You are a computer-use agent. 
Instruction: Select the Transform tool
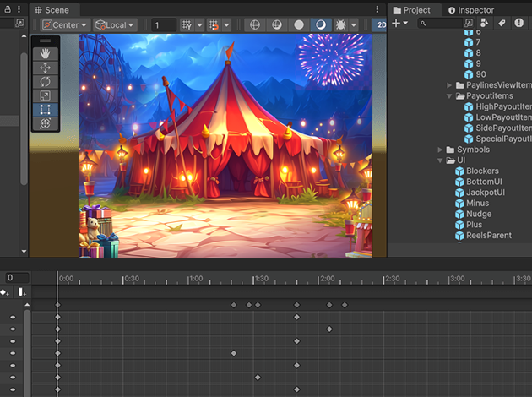click(x=45, y=123)
